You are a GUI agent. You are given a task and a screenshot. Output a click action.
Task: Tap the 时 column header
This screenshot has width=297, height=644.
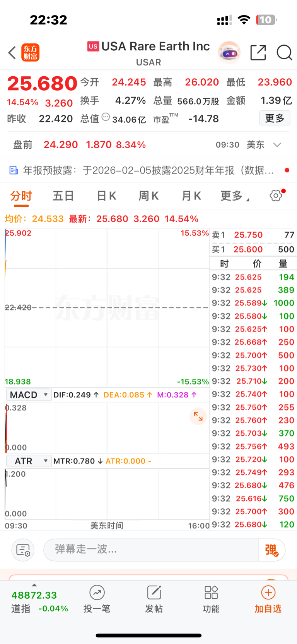pos(224,264)
